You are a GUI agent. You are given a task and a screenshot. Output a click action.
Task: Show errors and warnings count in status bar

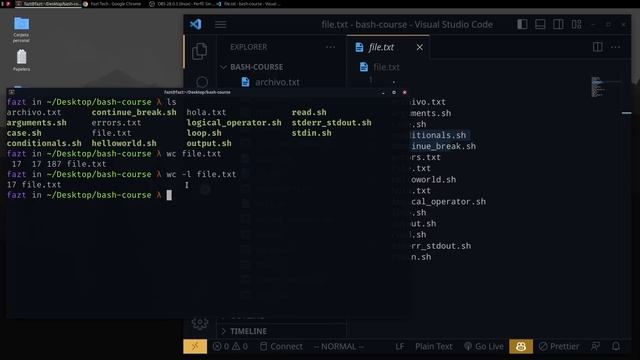point(230,347)
